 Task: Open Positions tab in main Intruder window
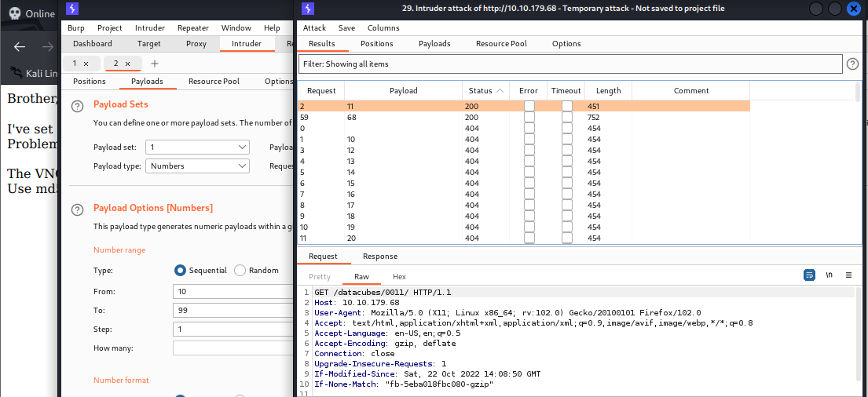(89, 82)
